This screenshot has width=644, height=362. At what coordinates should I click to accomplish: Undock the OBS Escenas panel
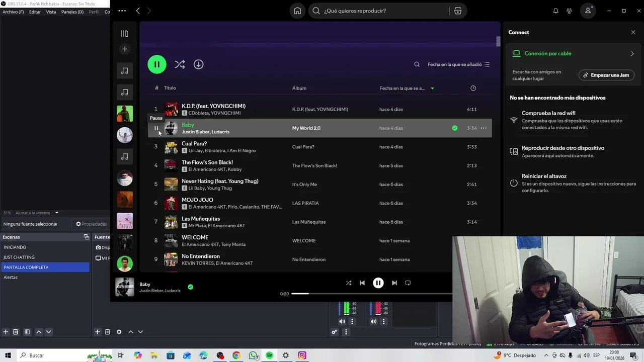pos(87,237)
